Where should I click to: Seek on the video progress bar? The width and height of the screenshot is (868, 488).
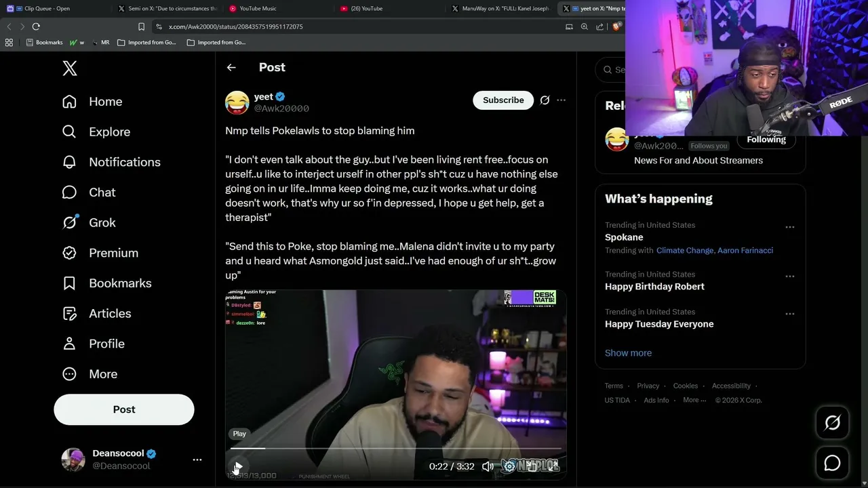pos(396,449)
